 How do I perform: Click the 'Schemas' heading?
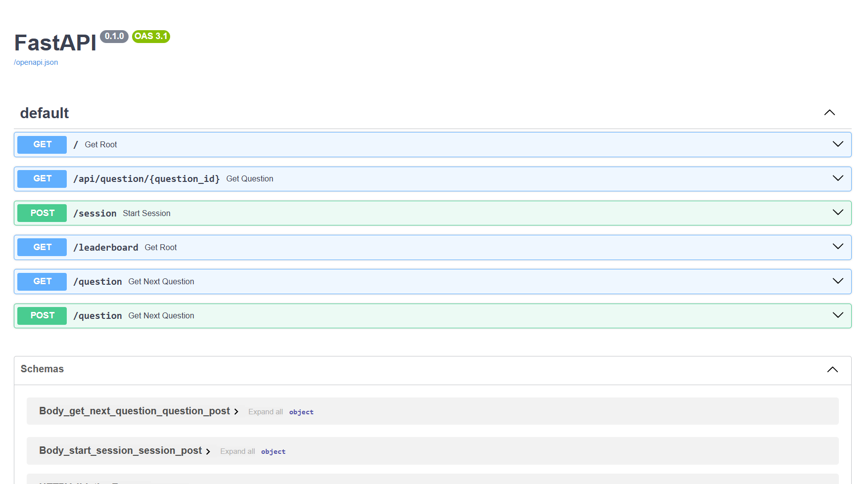[x=42, y=369]
